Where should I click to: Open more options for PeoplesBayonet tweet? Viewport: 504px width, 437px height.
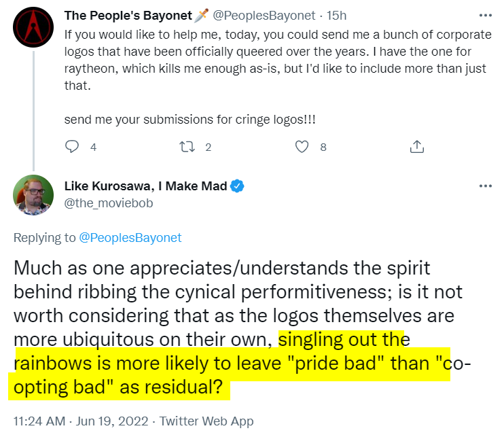[x=484, y=14]
